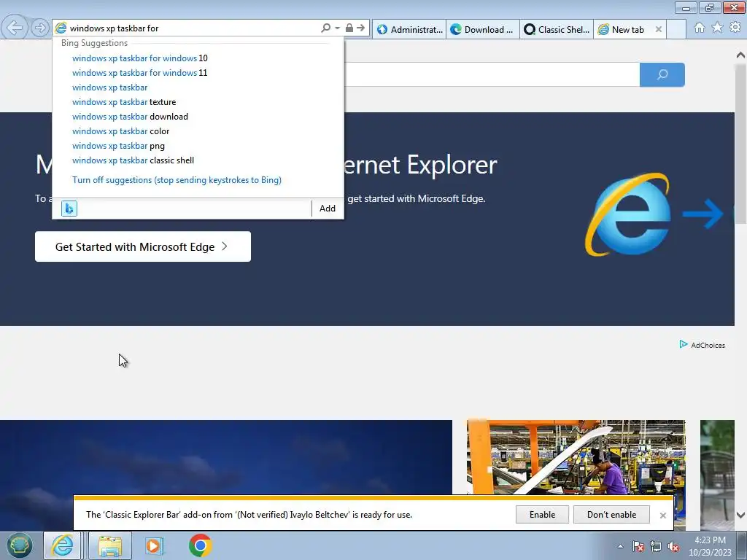
Task: Enable the Classic Explorer Bar add-on
Action: (542, 515)
